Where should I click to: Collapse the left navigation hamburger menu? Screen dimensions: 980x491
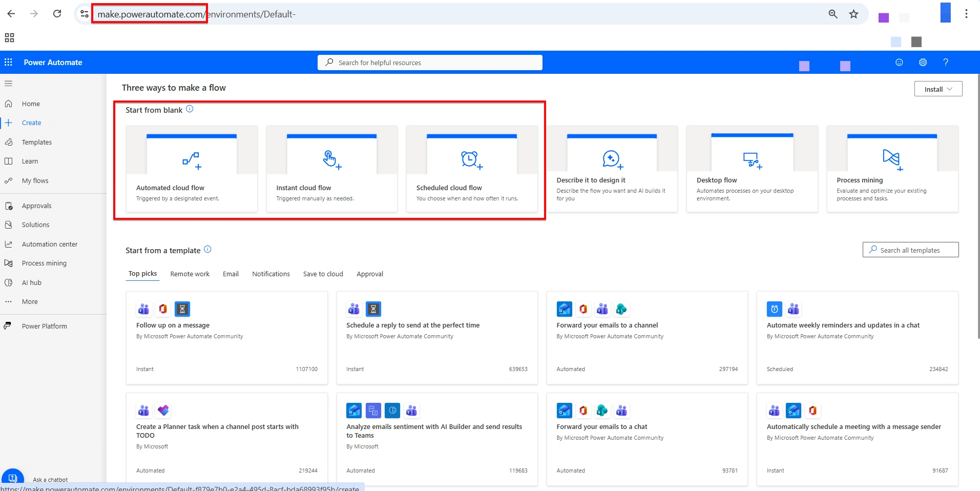pos(8,84)
